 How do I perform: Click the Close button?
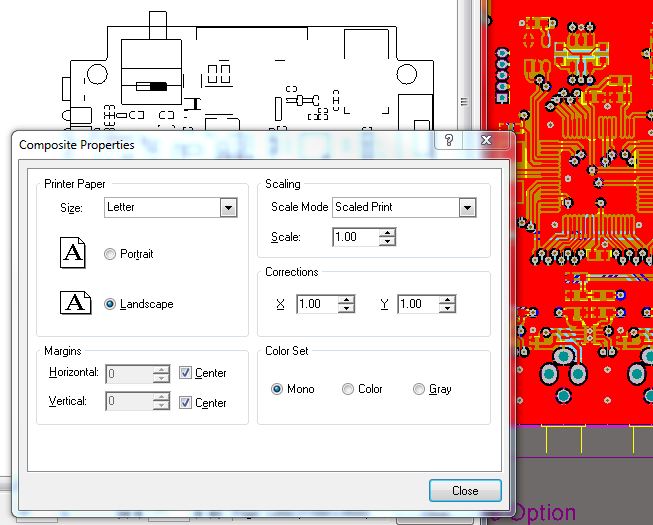(x=465, y=490)
